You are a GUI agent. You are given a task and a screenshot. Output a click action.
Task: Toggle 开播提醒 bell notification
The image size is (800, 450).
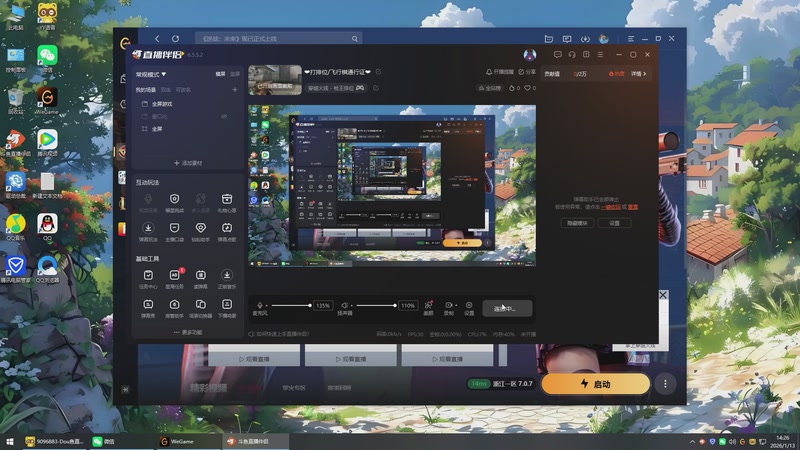[499, 72]
